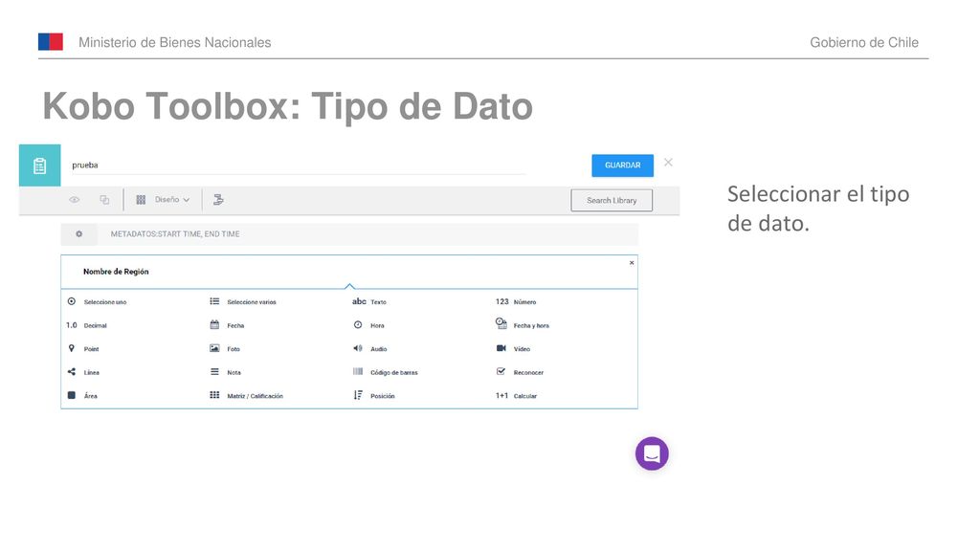Click the insert group toolbar icon
980x551 pixels.
coord(218,200)
